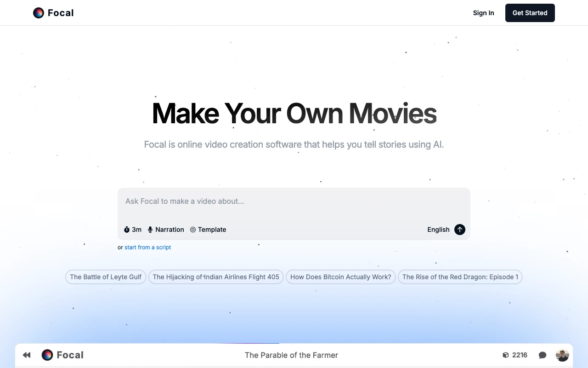Viewport: 588px width, 368px height.
Task: Open the English language dropdown
Action: [438, 230]
